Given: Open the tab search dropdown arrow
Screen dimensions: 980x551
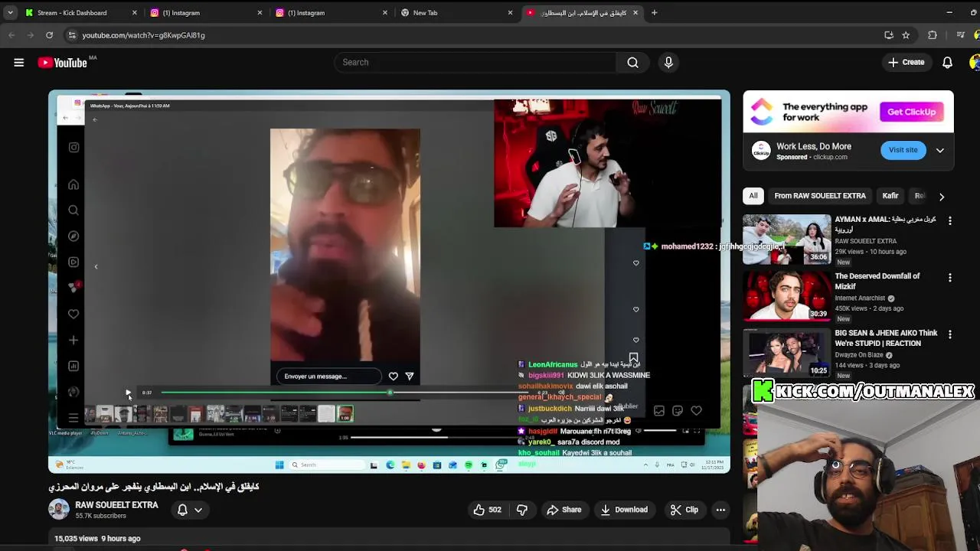Looking at the screenshot, I should 10,13.
